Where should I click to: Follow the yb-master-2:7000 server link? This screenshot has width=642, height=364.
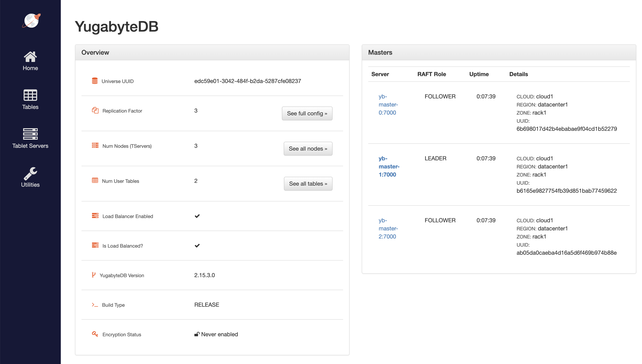coord(388,228)
